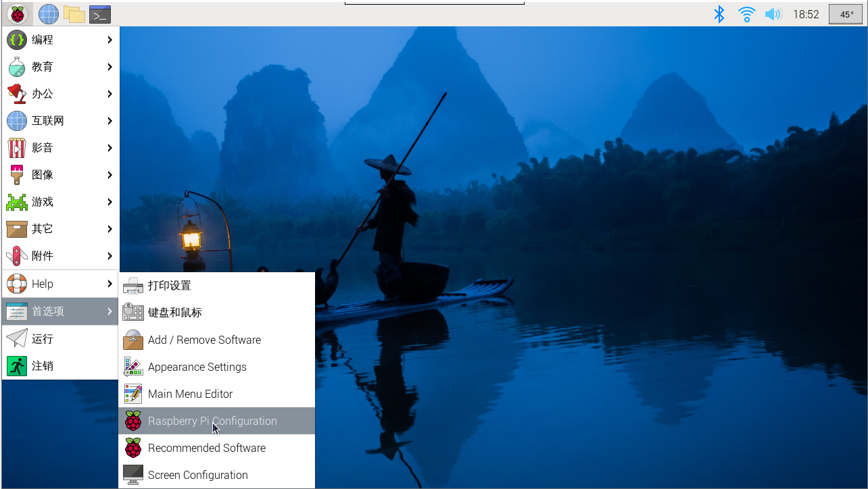Open Screen Configuration monitor icon
This screenshot has width=868, height=489.
133,475
